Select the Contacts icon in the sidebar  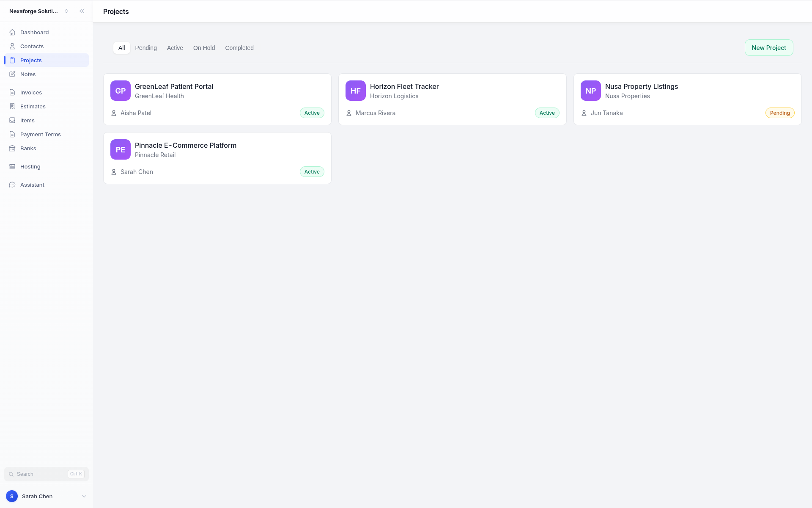pyautogui.click(x=12, y=46)
